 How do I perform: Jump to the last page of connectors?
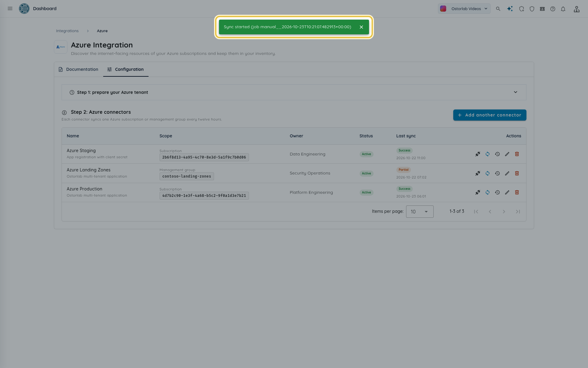click(518, 212)
